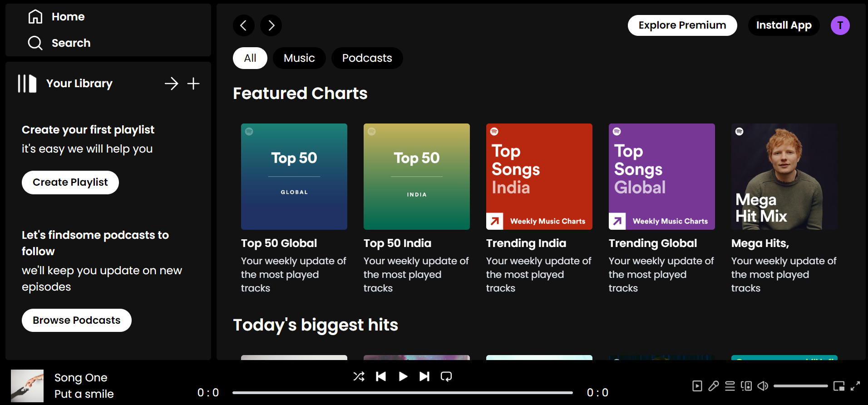Click the 'Your Library' label

(79, 84)
